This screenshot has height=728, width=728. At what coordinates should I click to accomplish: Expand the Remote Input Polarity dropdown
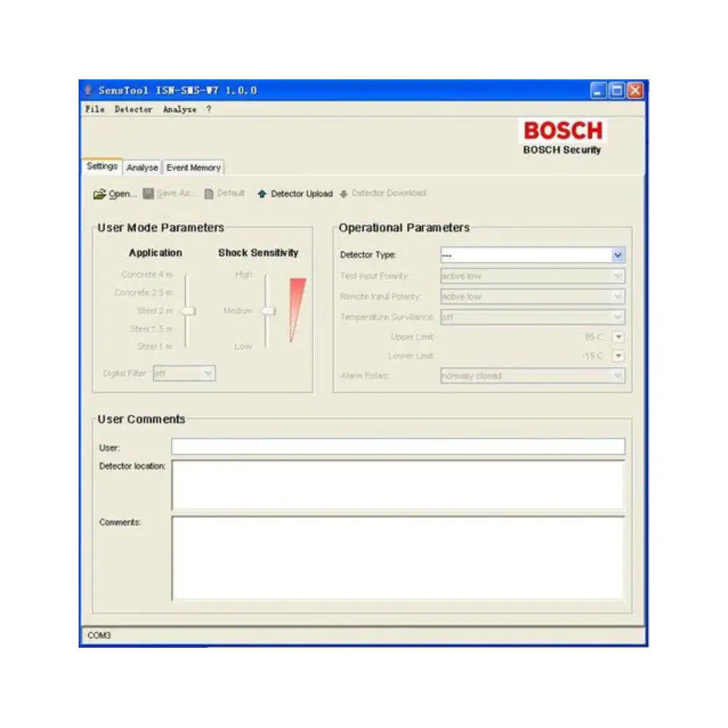(617, 296)
